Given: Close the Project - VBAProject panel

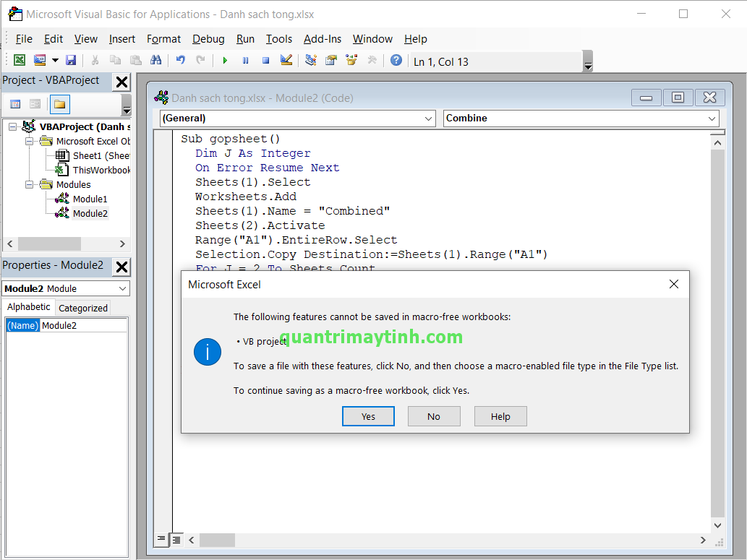Looking at the screenshot, I should (x=121, y=82).
